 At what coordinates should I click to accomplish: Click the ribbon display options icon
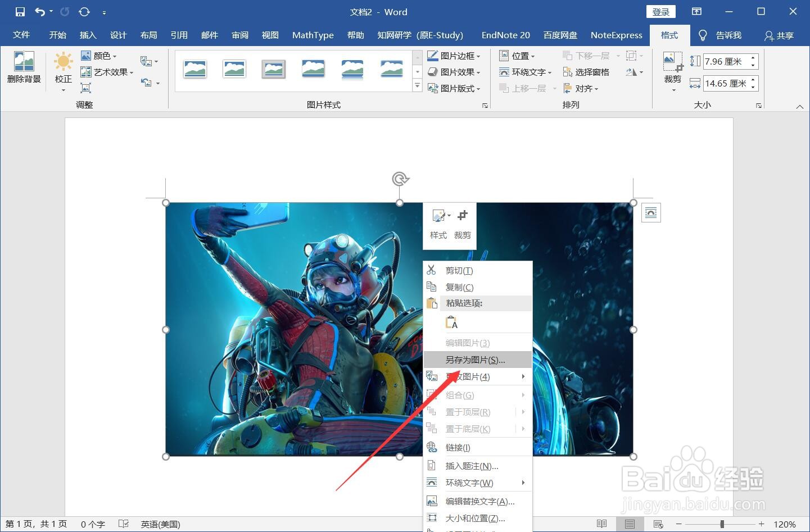point(696,12)
